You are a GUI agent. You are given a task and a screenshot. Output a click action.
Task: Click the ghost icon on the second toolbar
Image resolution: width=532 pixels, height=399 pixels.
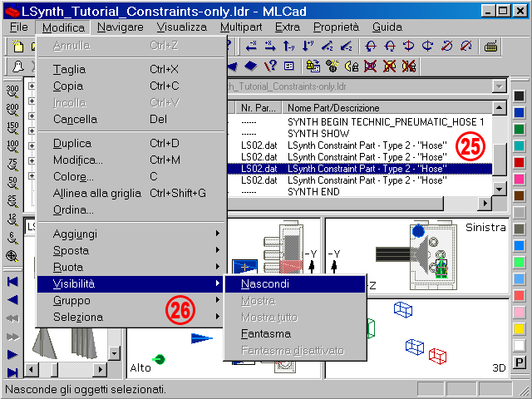(17, 66)
